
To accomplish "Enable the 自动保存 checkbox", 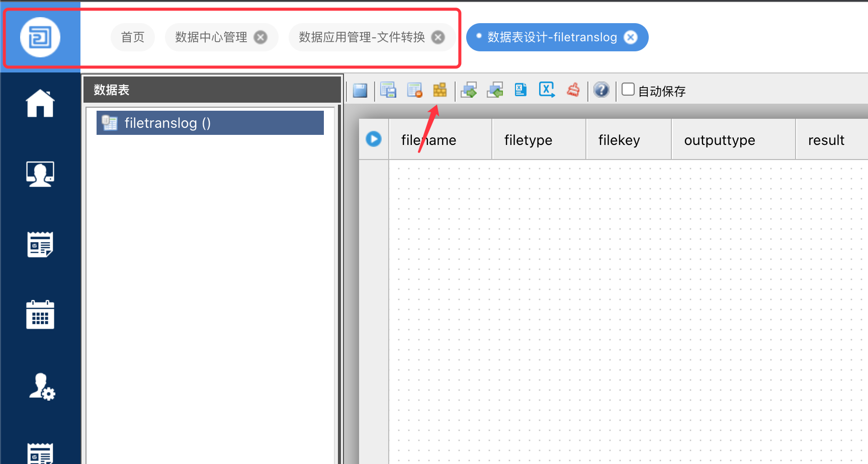I will [628, 90].
